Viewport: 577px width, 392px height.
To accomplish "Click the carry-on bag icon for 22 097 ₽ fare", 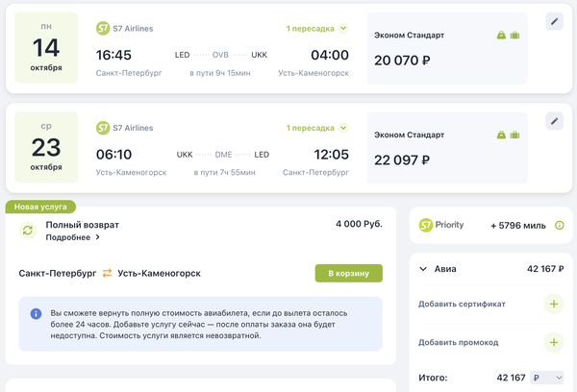I will [x=501, y=135].
